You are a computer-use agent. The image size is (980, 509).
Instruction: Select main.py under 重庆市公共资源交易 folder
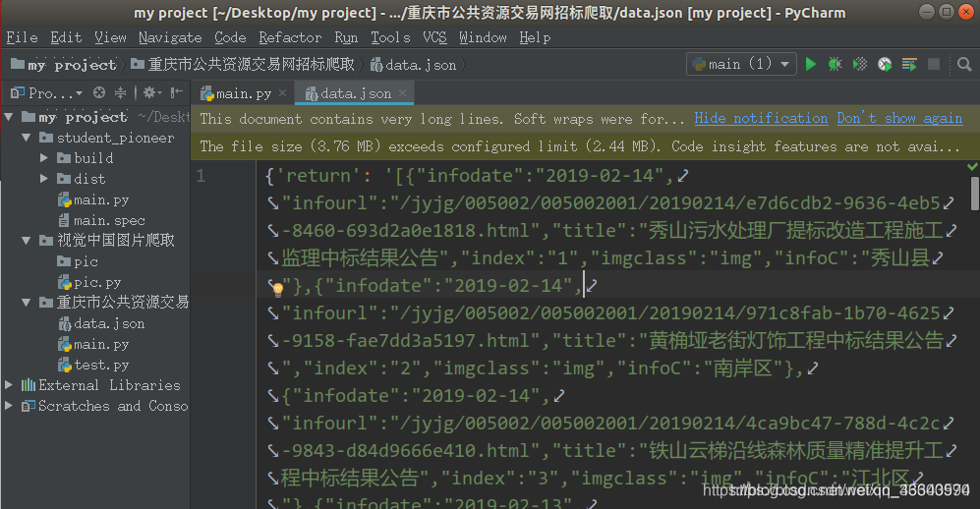pyautogui.click(x=93, y=344)
